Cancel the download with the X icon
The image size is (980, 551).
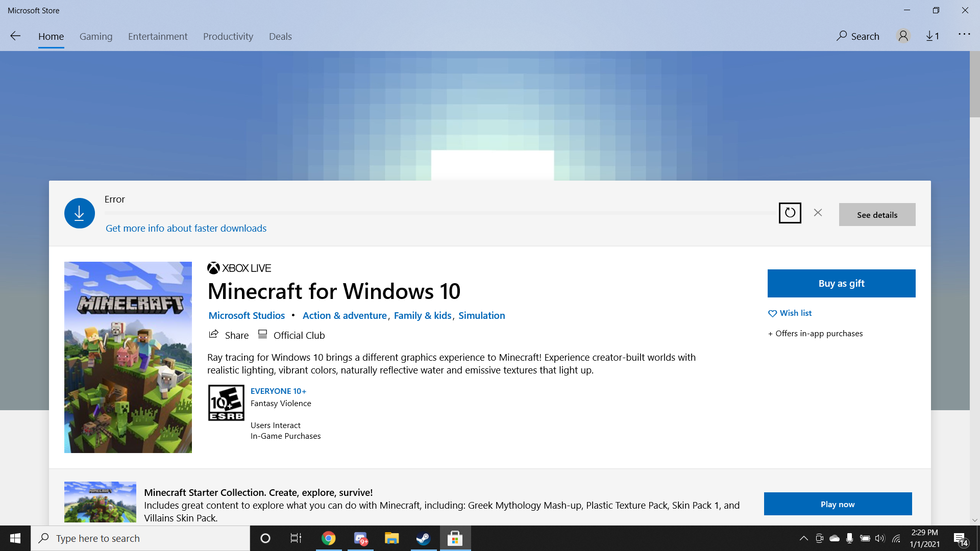818,213
